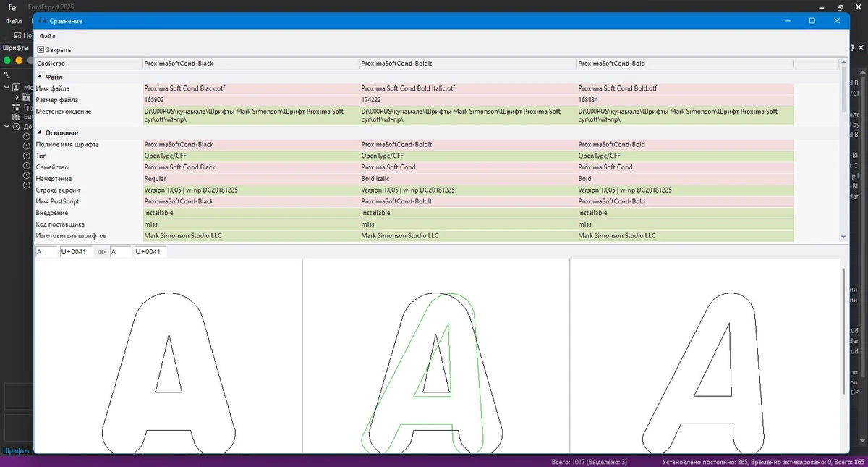Click the Свойство column header
The image size is (868, 467).
88,64
